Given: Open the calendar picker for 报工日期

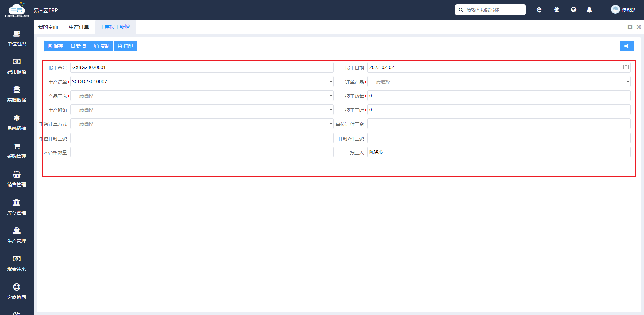Looking at the screenshot, I should point(626,67).
